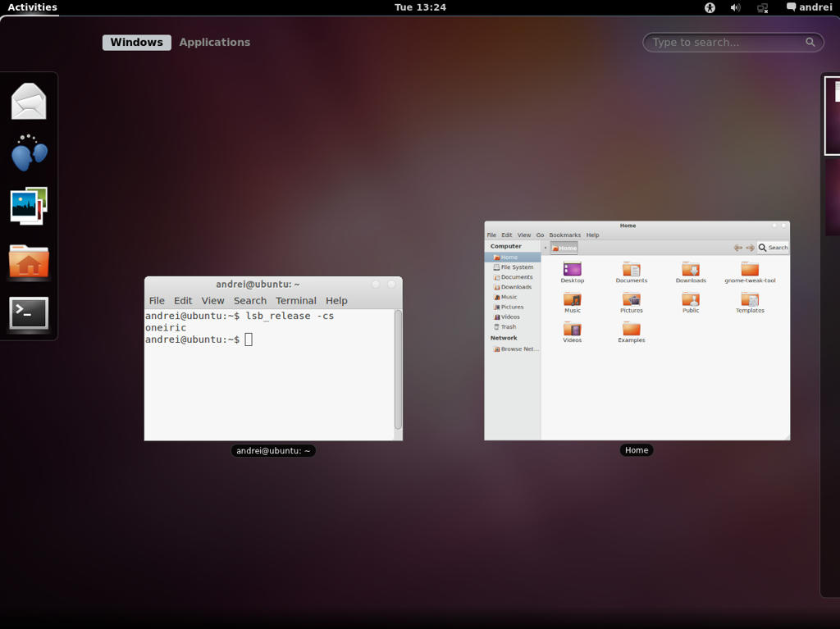Open the mail envelope app in dash
The width and height of the screenshot is (840, 629).
[29, 101]
